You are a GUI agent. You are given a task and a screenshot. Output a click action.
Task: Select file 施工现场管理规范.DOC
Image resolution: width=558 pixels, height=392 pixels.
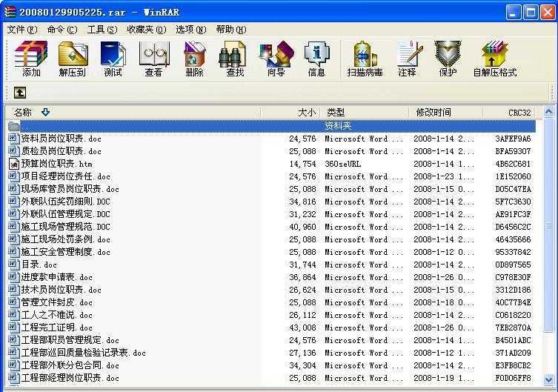[66, 227]
